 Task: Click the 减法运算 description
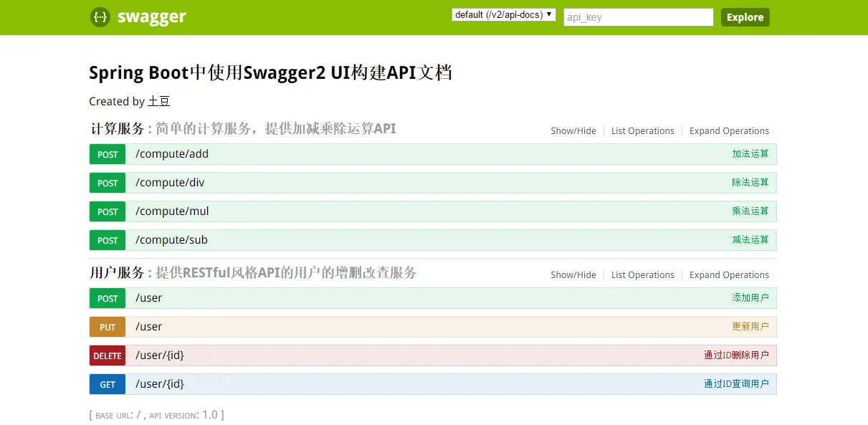click(750, 240)
